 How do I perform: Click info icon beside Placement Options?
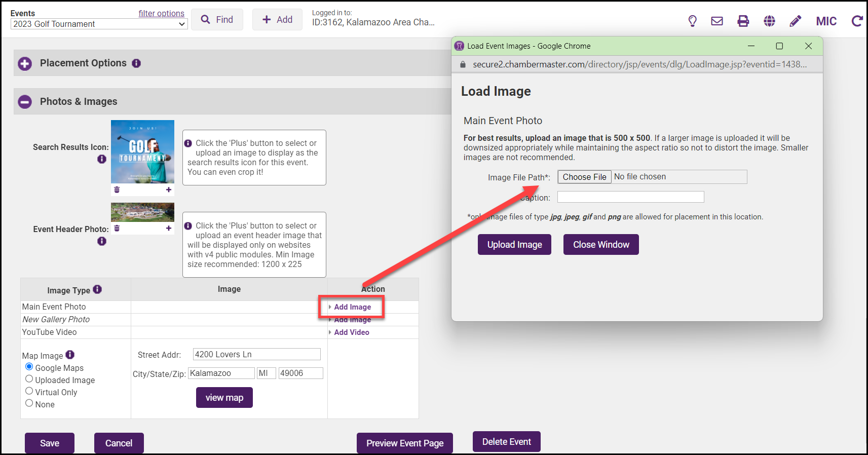136,63
